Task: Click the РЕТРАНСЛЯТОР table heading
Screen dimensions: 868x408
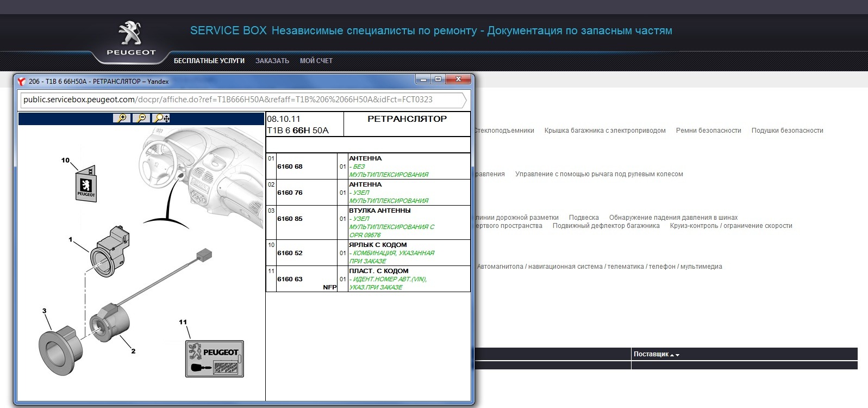Action: (x=407, y=119)
